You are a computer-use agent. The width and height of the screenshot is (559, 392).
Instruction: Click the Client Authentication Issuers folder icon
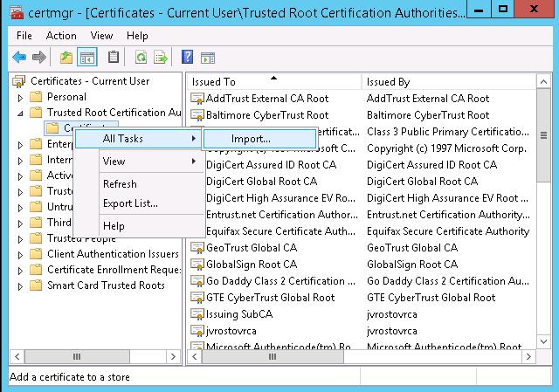(x=36, y=254)
